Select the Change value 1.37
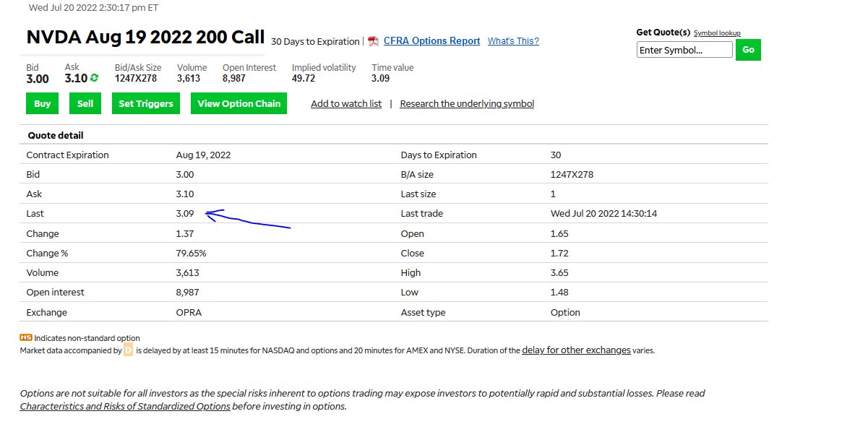Viewport: 868px width, 432px height. click(185, 234)
